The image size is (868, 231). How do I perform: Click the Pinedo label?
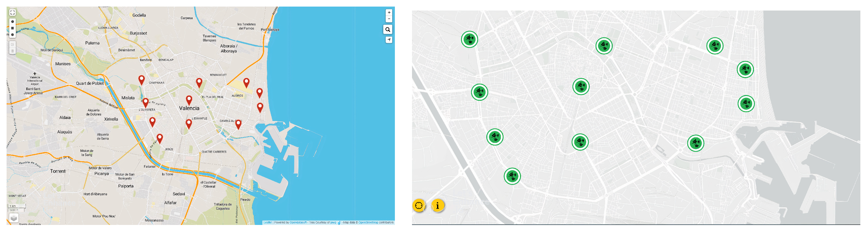click(245, 200)
